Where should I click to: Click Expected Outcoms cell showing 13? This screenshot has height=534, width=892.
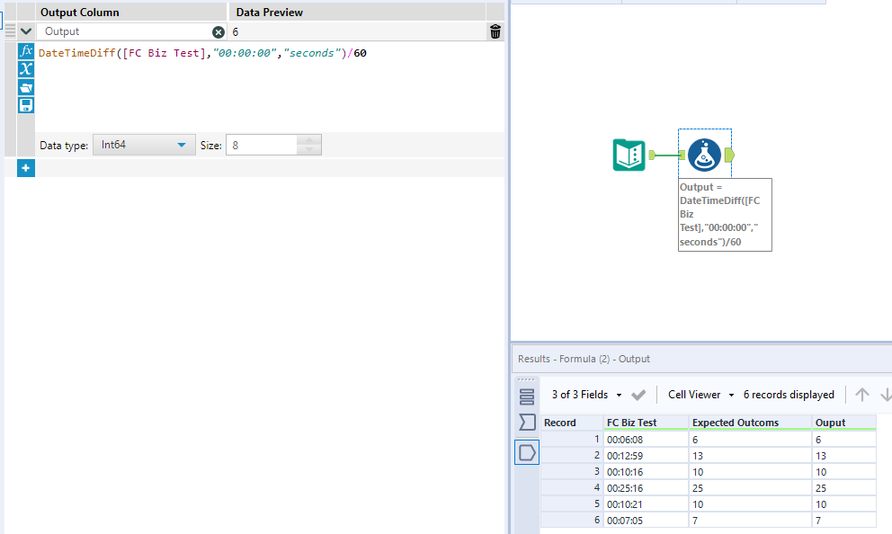pyautogui.click(x=750, y=456)
